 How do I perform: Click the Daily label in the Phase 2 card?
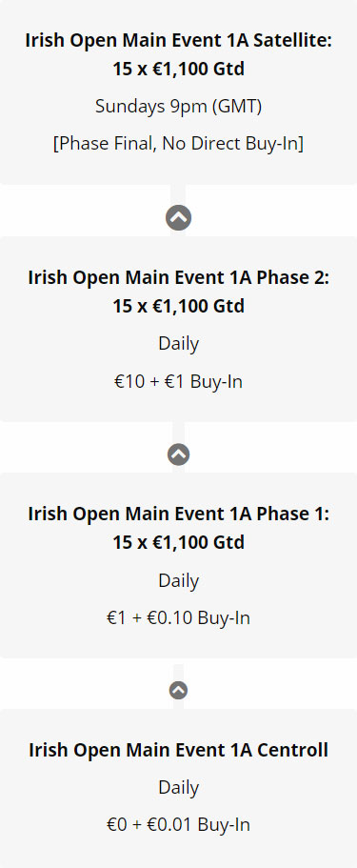(x=178, y=344)
